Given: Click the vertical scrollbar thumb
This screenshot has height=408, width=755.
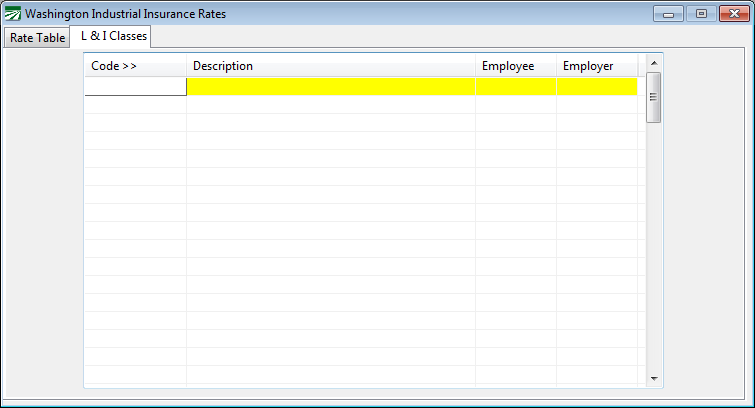Looking at the screenshot, I should pos(653,98).
